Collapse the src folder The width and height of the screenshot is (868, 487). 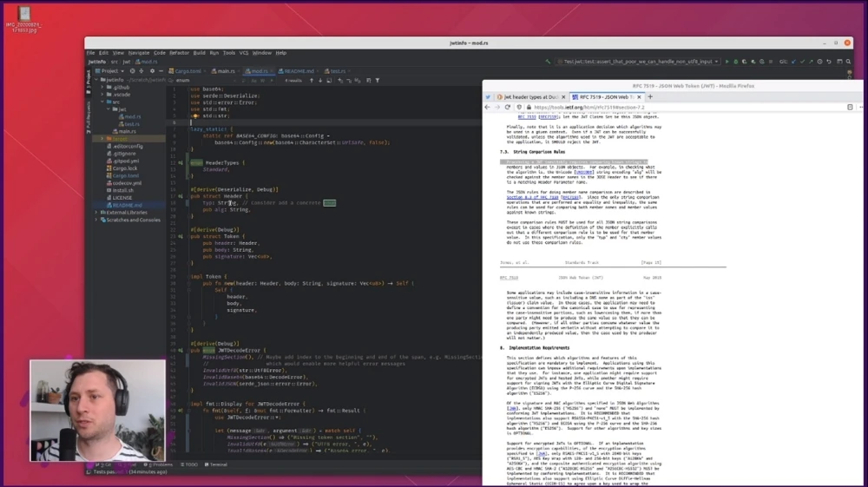pyautogui.click(x=103, y=102)
